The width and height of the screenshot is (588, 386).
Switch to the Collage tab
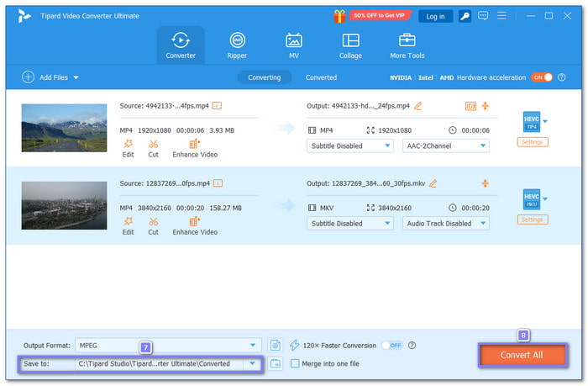pos(350,45)
